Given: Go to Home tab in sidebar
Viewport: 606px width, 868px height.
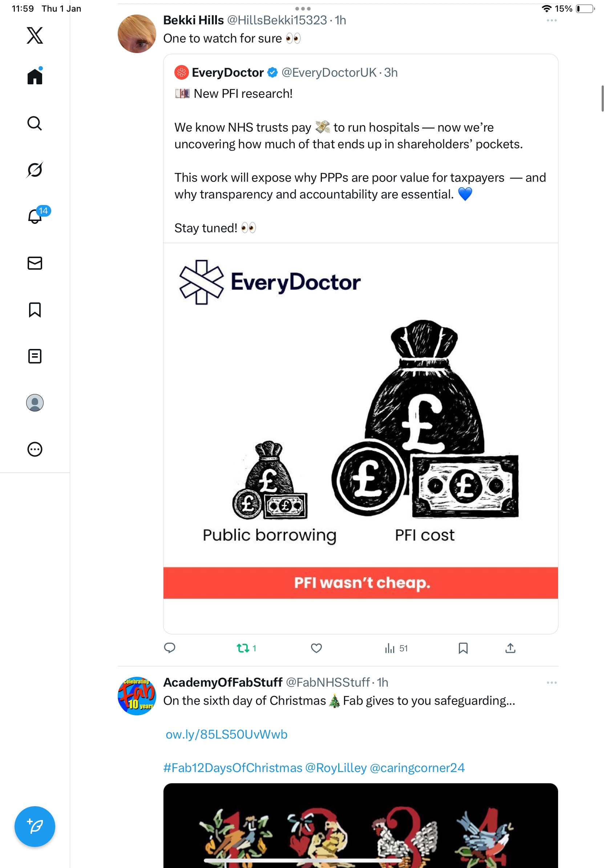Looking at the screenshot, I should pos(35,76).
